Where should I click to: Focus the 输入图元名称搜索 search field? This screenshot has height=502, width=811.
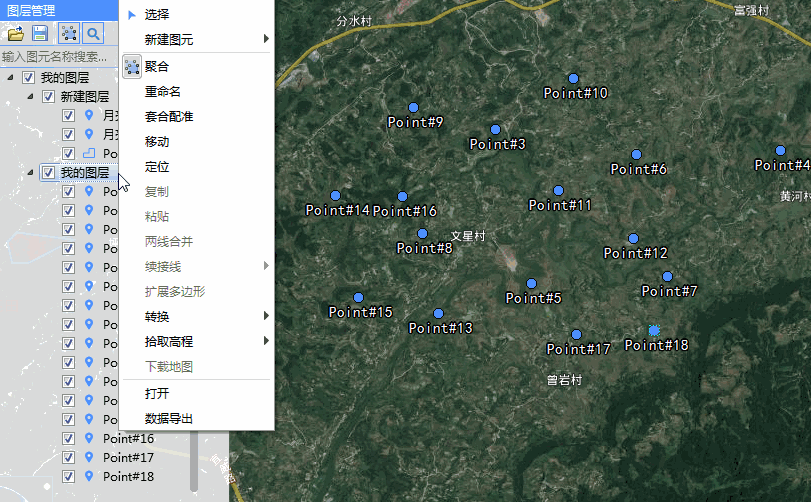59,56
